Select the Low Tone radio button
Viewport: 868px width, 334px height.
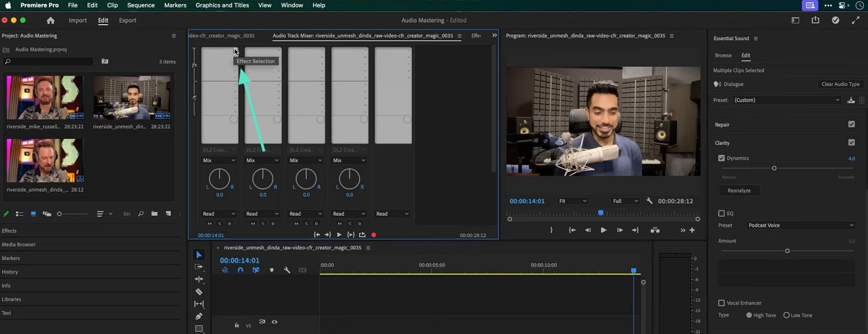(787, 315)
